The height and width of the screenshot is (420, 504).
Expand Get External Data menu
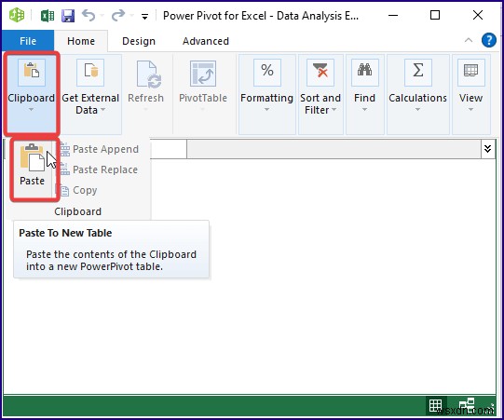point(90,94)
